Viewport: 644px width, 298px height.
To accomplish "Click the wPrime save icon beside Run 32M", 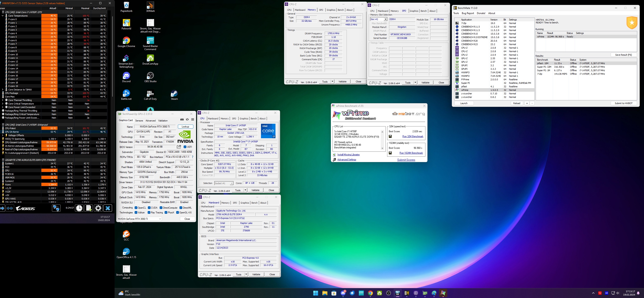I will pos(390,136).
